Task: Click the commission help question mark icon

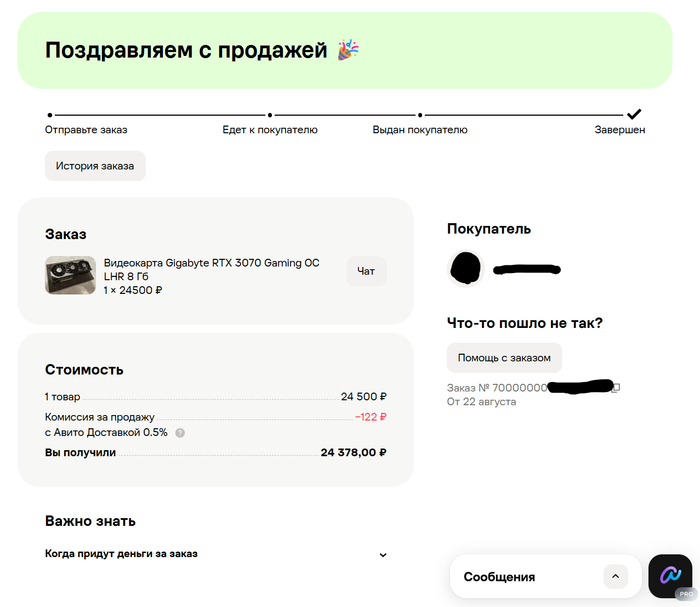Action: [x=180, y=433]
